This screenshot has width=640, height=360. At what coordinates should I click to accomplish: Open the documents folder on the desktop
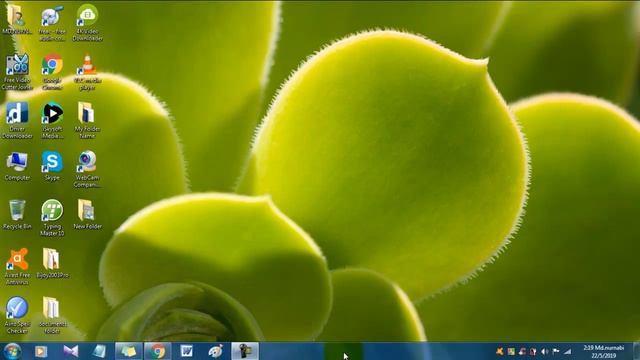[52, 315]
